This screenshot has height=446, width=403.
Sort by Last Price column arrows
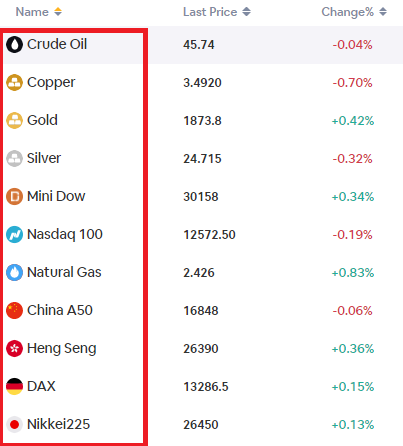[x=246, y=12]
